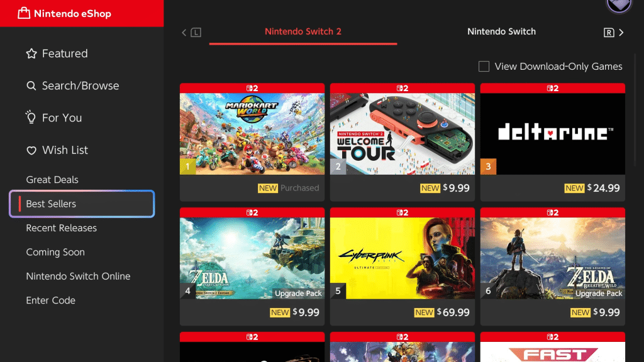Select Best Sellers in sidebar
This screenshot has height=362, width=644.
[x=82, y=204]
